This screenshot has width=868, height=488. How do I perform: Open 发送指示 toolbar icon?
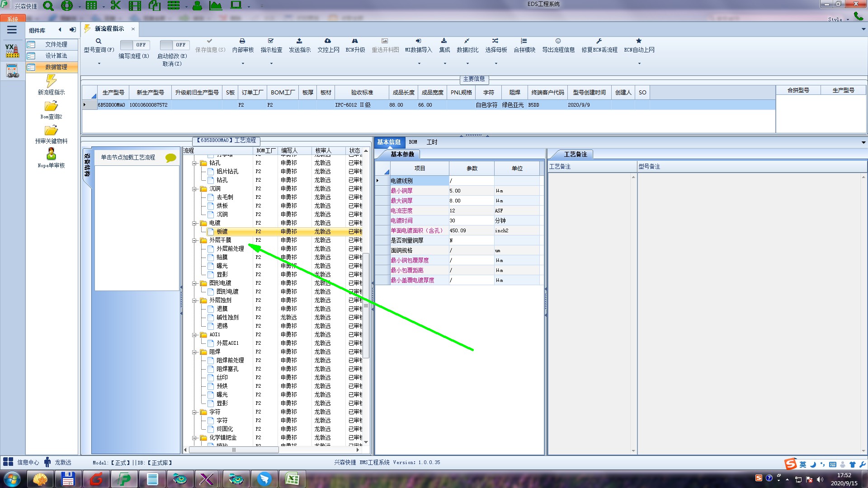click(x=299, y=41)
